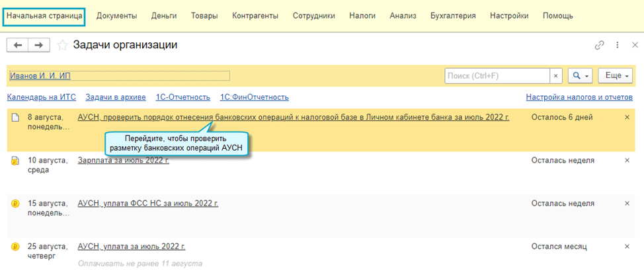The image size is (644, 275).
Task: Dismiss the 8 August AUSN task
Action: click(x=627, y=117)
